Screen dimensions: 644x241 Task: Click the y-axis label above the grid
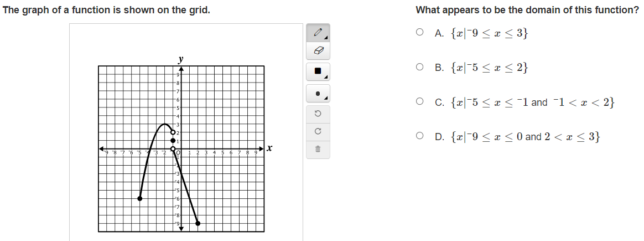click(x=181, y=59)
